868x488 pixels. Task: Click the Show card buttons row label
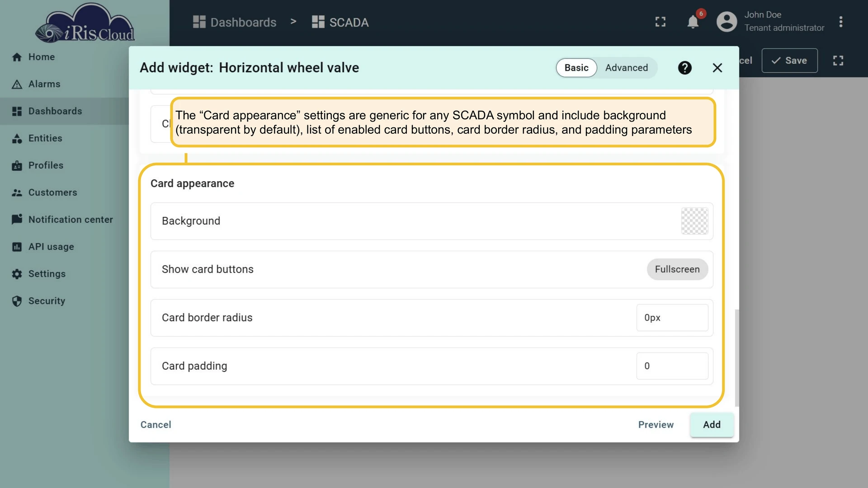tap(208, 269)
